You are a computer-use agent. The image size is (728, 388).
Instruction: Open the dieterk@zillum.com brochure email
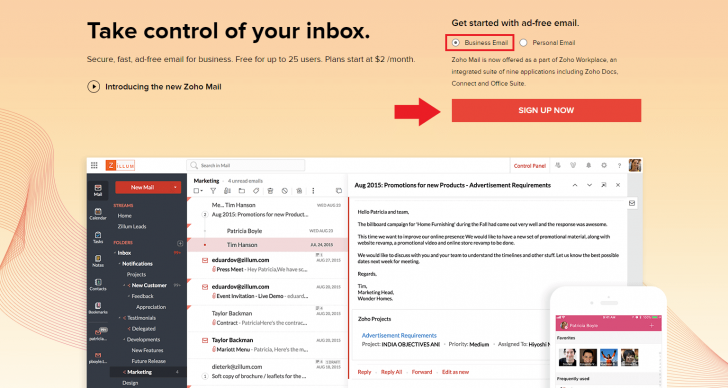click(267, 371)
